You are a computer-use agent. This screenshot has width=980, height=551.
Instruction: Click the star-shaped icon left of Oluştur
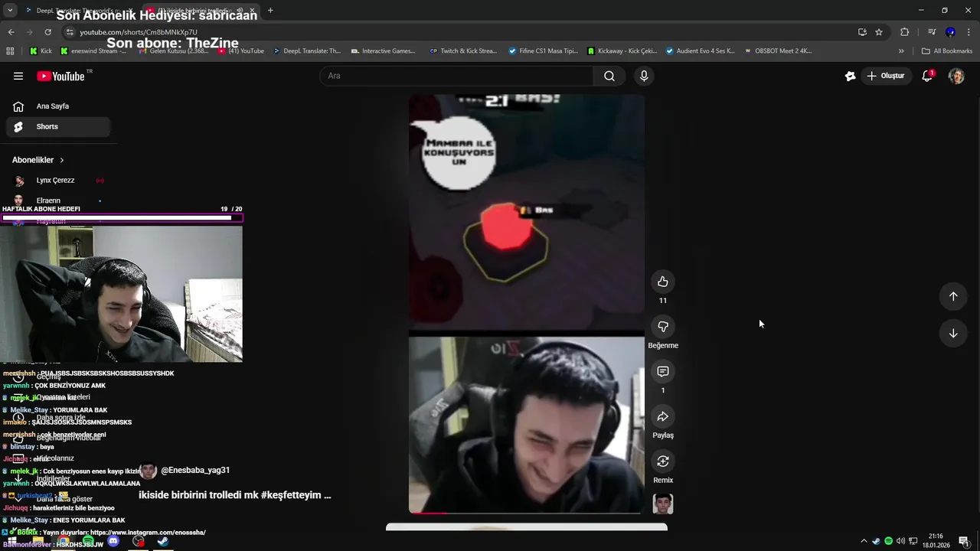pos(850,76)
